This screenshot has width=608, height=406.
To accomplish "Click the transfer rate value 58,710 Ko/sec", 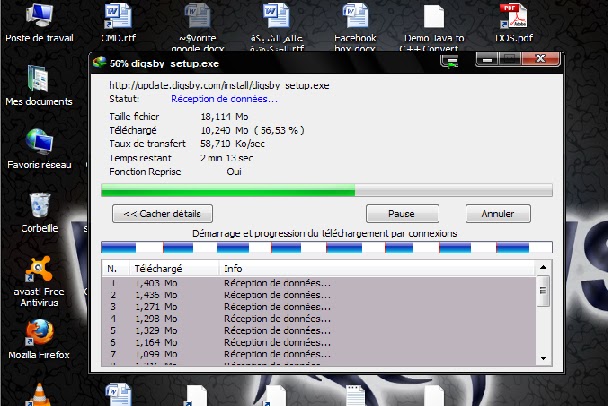I will coord(232,144).
